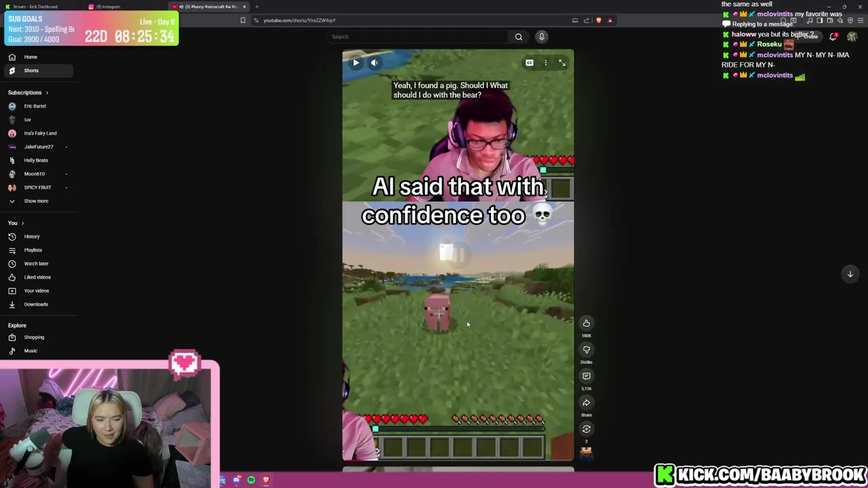Switch to the Instagram browser tab

pos(125,7)
